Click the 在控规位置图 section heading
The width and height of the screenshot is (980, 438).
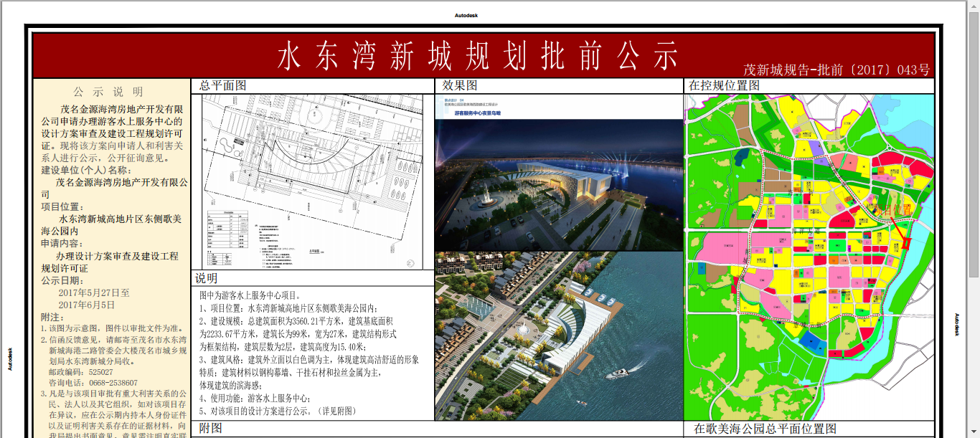(724, 86)
